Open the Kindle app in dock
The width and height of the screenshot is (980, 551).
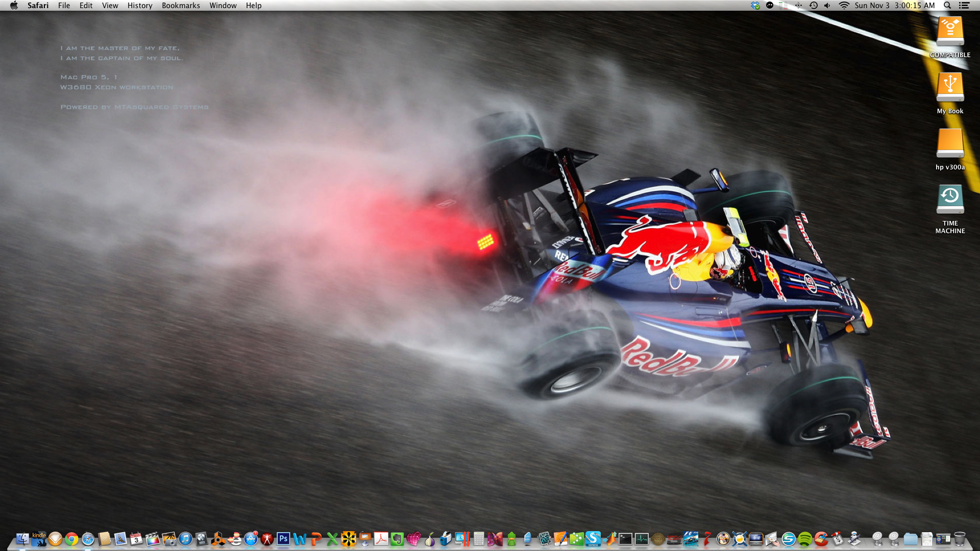pos(39,539)
